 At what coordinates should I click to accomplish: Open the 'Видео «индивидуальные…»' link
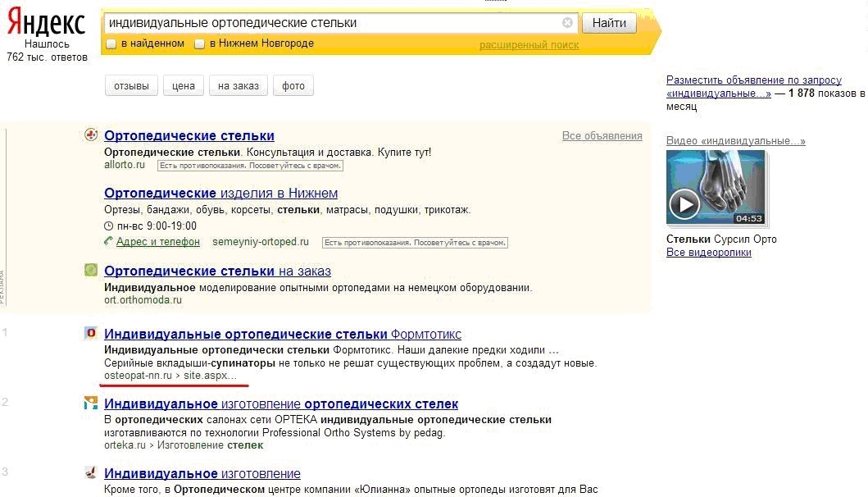pyautogui.click(x=736, y=141)
